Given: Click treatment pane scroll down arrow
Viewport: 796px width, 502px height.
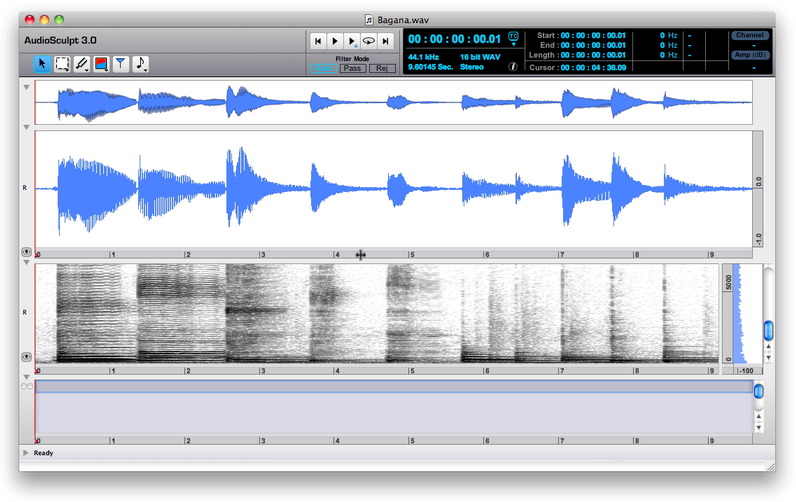Looking at the screenshot, I should click(758, 427).
